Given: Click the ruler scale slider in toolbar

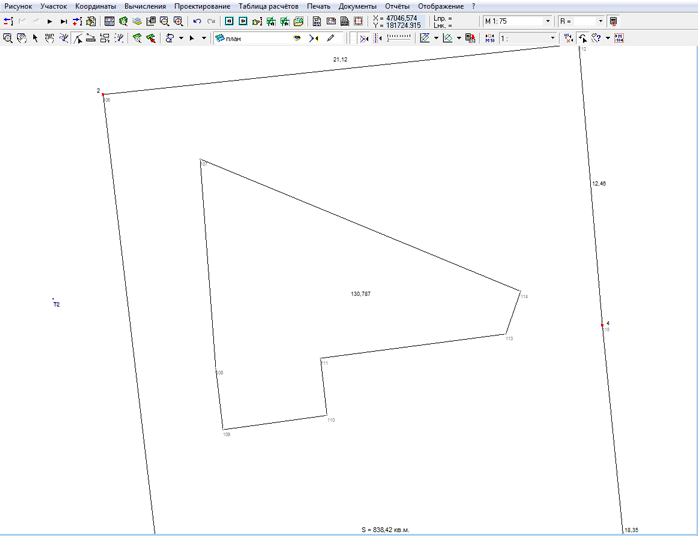Looking at the screenshot, I should coord(399,38).
